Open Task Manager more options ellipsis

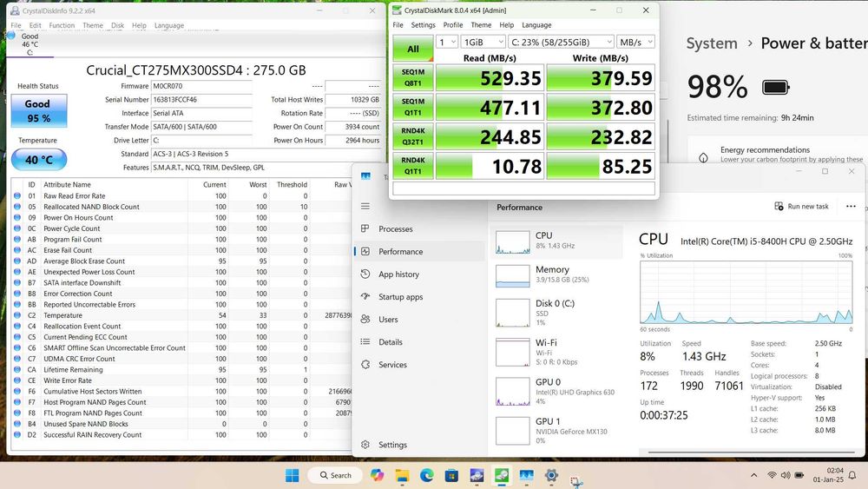(x=851, y=206)
